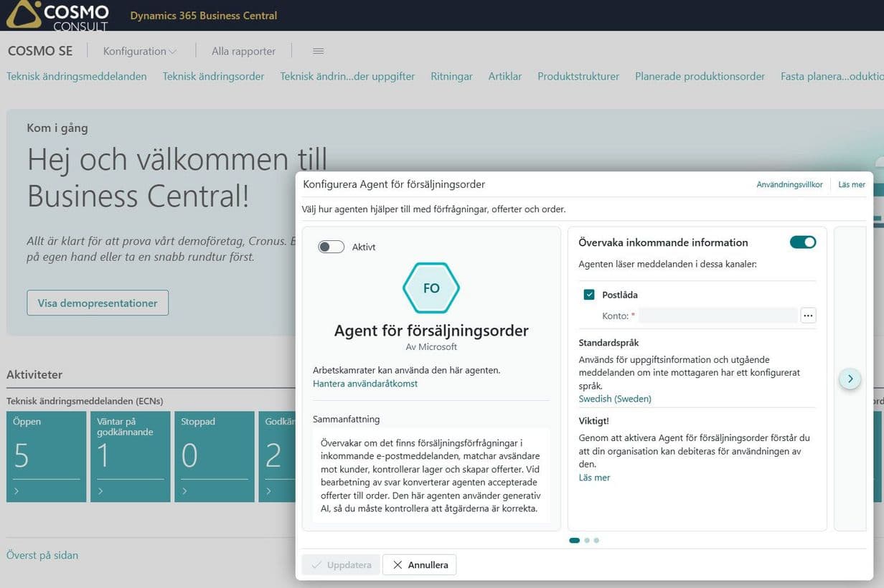Image resolution: width=884 pixels, height=588 pixels.
Task: Select the Alla rapporter menu item
Action: (243, 51)
